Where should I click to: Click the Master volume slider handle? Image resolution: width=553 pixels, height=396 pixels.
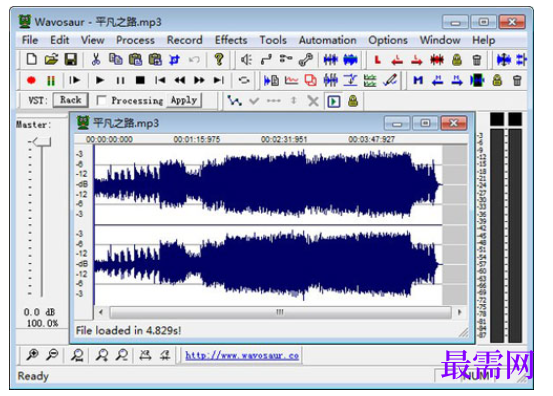click(x=41, y=142)
